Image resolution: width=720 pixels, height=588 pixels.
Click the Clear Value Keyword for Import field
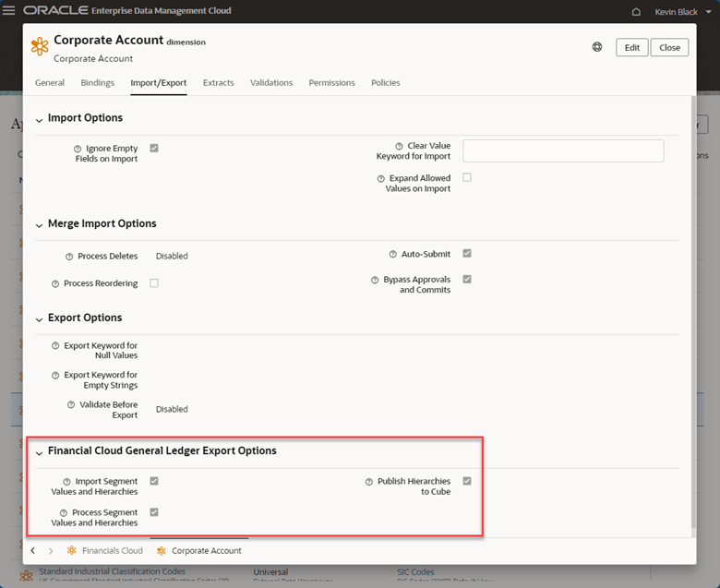[x=563, y=150]
